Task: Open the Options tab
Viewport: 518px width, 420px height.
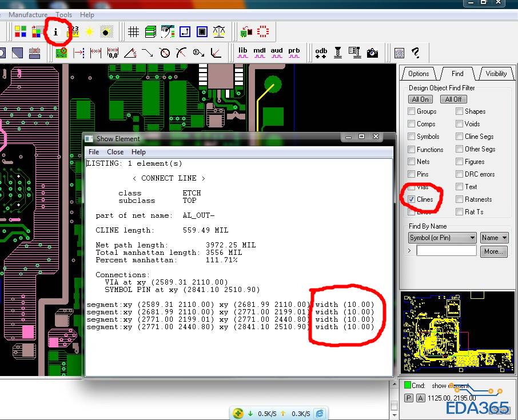Action: click(419, 74)
